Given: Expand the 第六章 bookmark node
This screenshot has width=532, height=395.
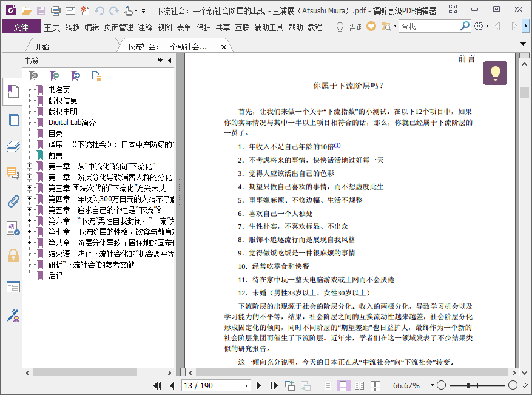Looking at the screenshot, I should point(29,221).
